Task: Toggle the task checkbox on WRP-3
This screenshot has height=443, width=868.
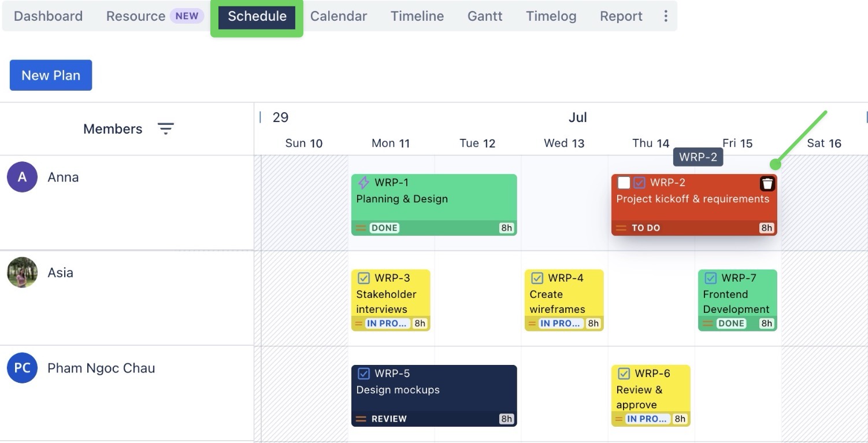Action: coord(363,278)
